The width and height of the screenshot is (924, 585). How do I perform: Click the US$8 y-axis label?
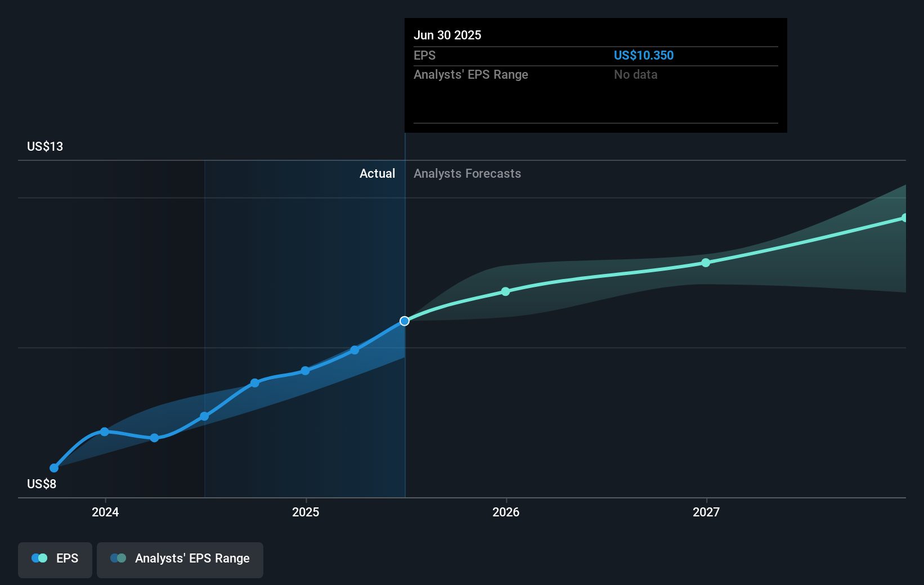(x=42, y=484)
